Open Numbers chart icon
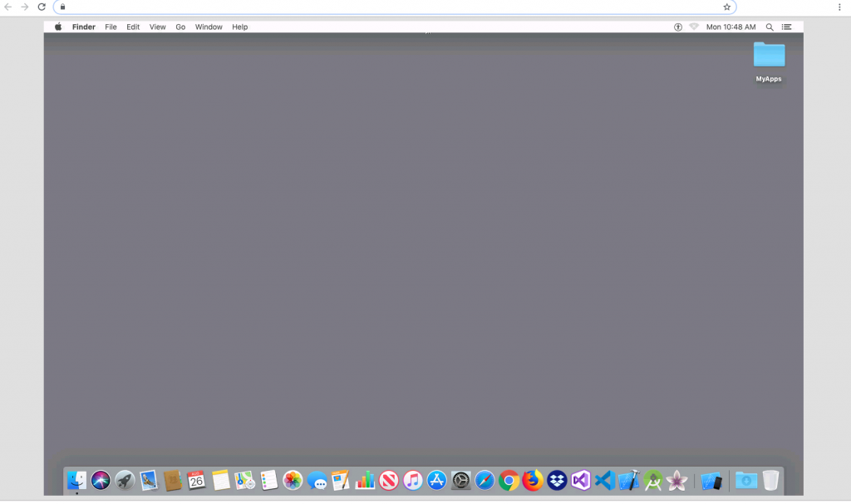Viewport: 851px width, 504px height. click(x=365, y=480)
